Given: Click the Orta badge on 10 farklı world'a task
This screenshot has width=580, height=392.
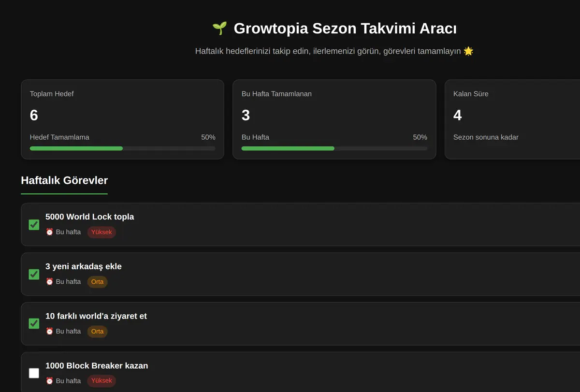Looking at the screenshot, I should pyautogui.click(x=97, y=331).
